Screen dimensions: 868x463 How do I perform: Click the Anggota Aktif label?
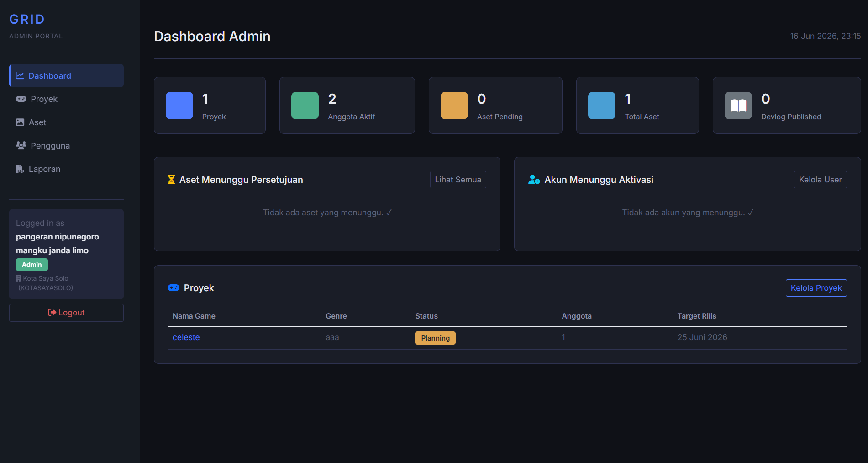tap(352, 117)
